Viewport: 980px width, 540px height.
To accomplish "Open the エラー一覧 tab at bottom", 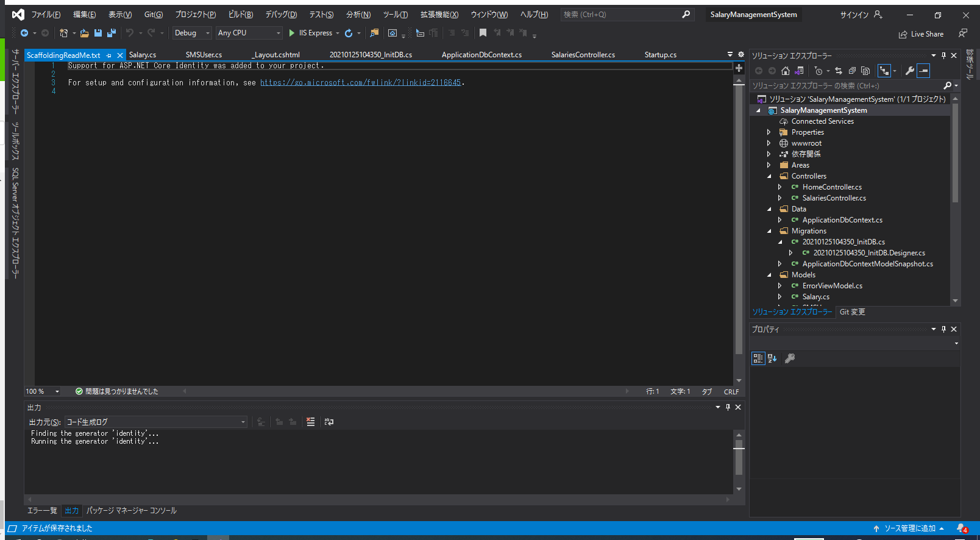I will pyautogui.click(x=42, y=511).
